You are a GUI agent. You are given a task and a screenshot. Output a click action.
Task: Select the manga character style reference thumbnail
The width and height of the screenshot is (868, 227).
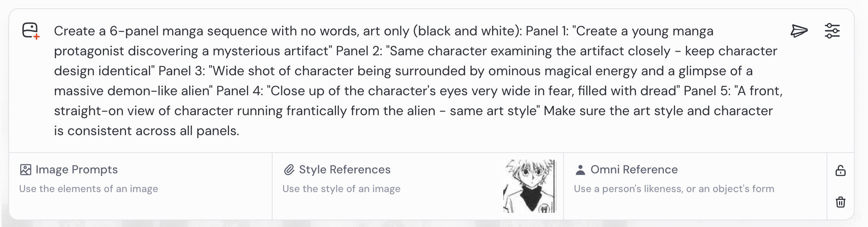click(529, 186)
